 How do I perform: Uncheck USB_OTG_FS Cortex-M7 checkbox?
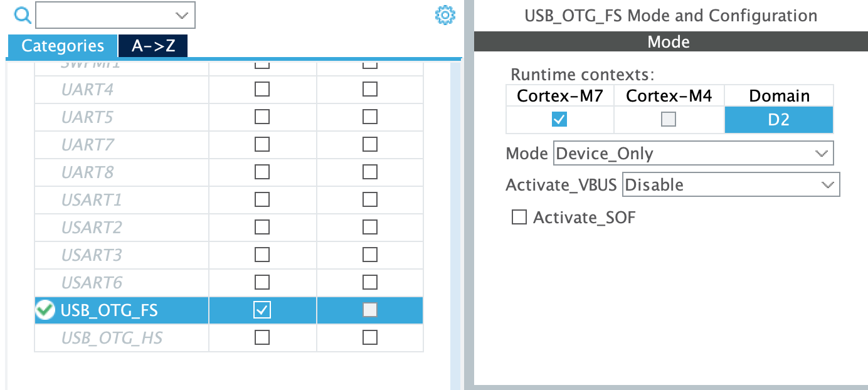coord(262,310)
